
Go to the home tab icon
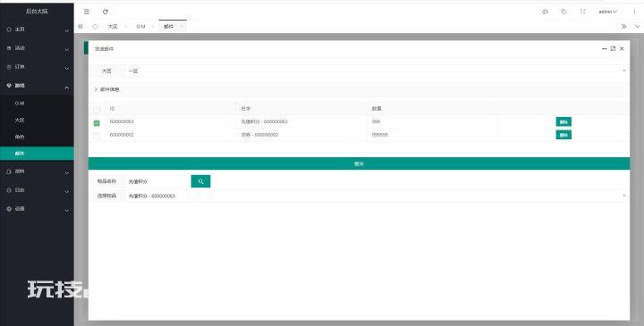pos(96,26)
